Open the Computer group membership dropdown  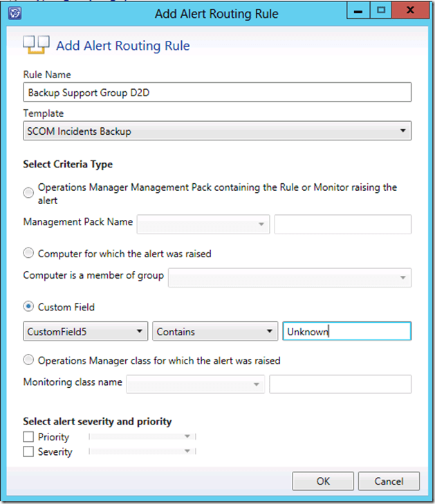click(290, 277)
